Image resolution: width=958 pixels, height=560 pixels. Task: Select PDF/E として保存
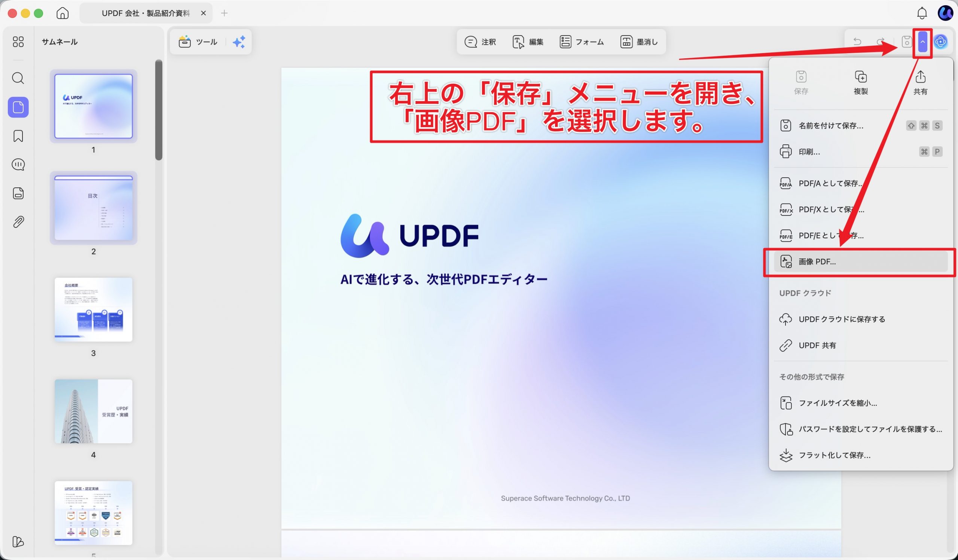tap(861, 236)
